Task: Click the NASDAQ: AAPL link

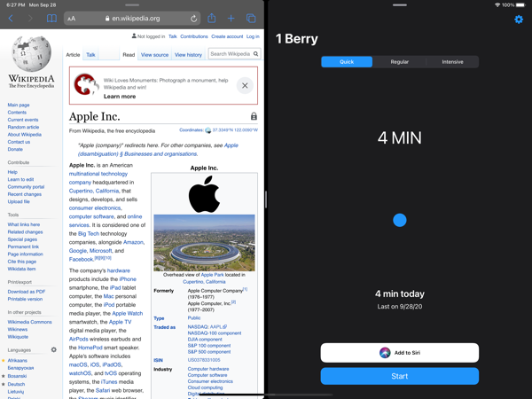Action: (x=207, y=326)
